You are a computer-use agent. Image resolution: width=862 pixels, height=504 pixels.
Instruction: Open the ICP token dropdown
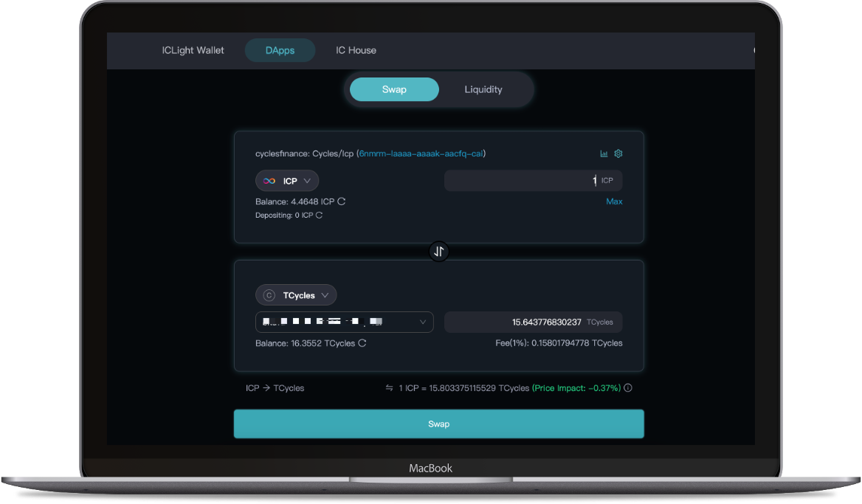tap(287, 181)
